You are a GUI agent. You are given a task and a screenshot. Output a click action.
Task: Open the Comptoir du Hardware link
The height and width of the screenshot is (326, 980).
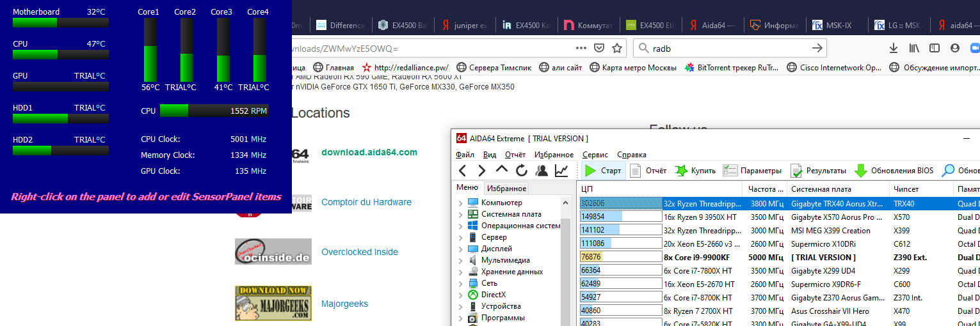366,202
